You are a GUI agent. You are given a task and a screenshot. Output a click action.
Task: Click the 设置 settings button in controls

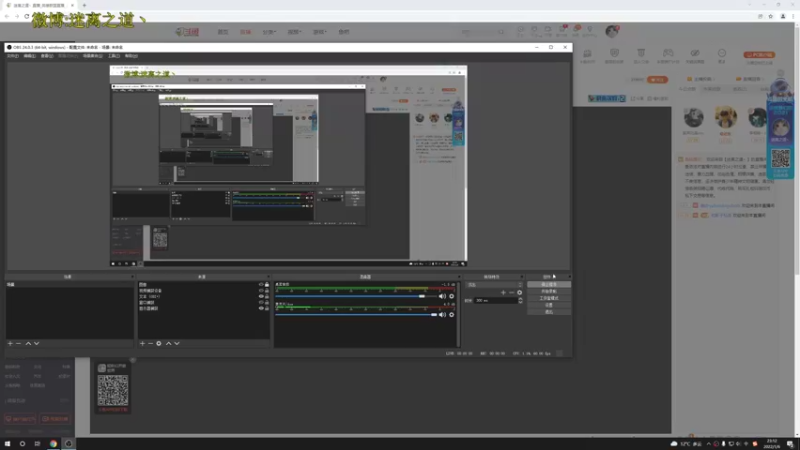549,305
